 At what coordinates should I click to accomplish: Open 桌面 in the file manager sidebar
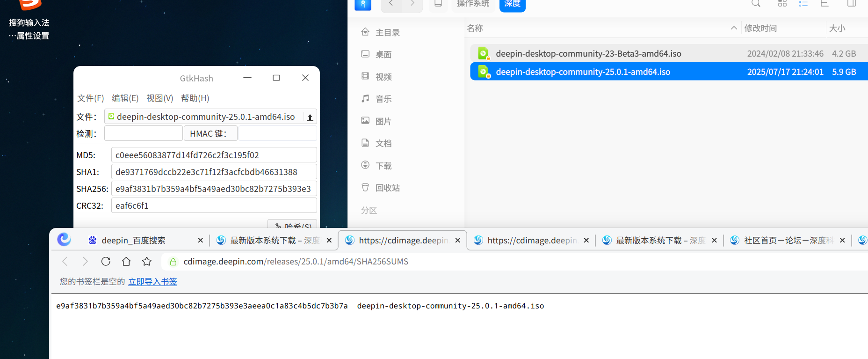[x=376, y=54]
